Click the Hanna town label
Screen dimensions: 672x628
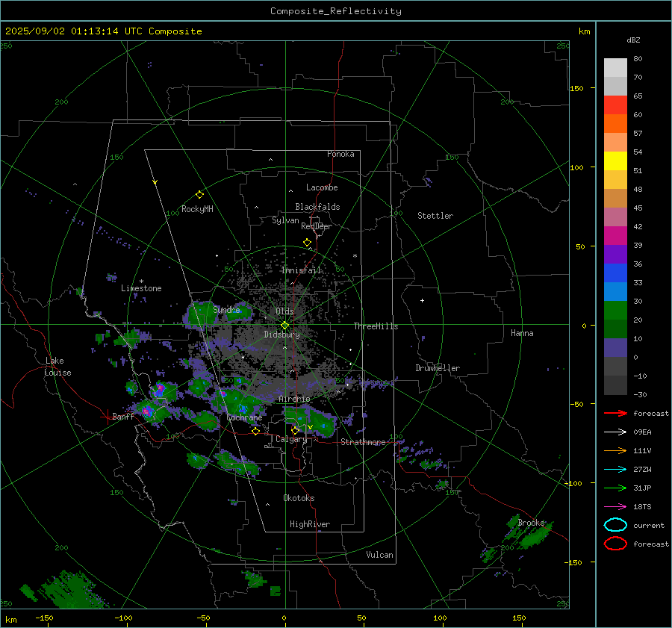[522, 333]
